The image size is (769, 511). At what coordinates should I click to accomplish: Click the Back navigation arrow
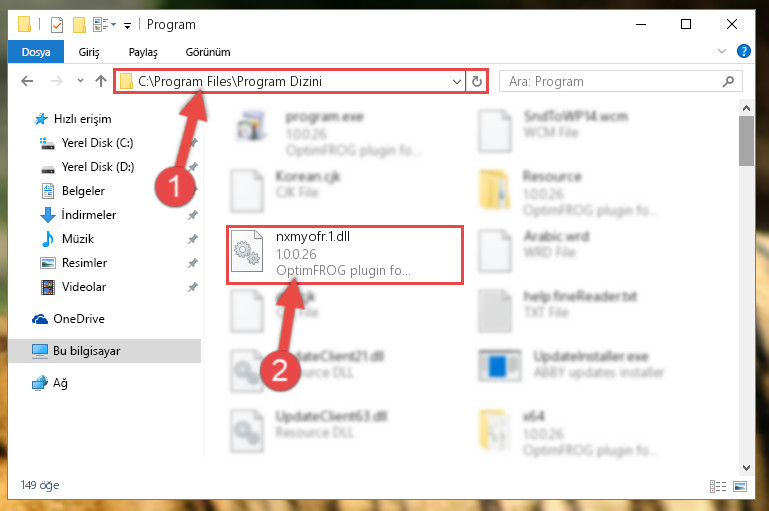27,81
